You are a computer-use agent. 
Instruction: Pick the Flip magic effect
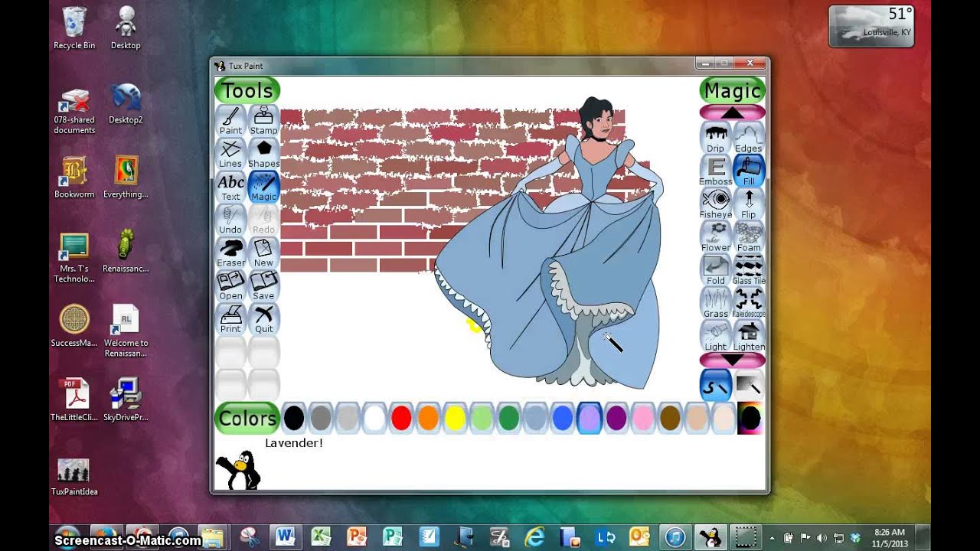[x=749, y=203]
